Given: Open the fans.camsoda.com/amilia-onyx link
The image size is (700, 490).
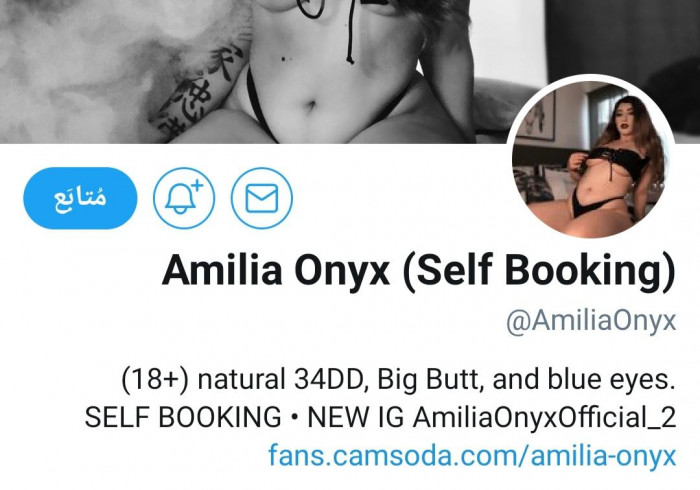Looking at the screenshot, I should tap(472, 455).
